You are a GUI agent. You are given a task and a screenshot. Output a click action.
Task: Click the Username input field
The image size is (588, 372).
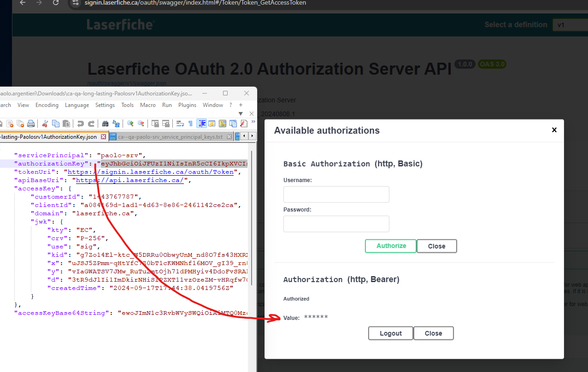pyautogui.click(x=336, y=195)
